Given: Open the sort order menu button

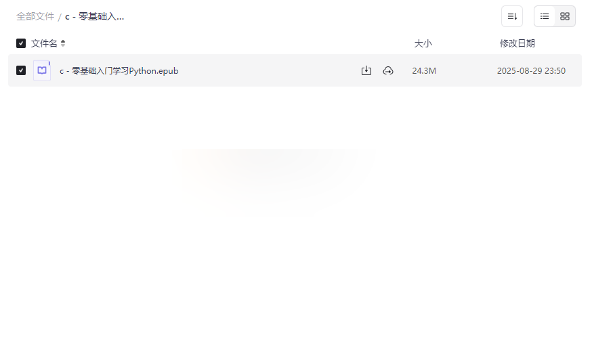Looking at the screenshot, I should tap(512, 16).
